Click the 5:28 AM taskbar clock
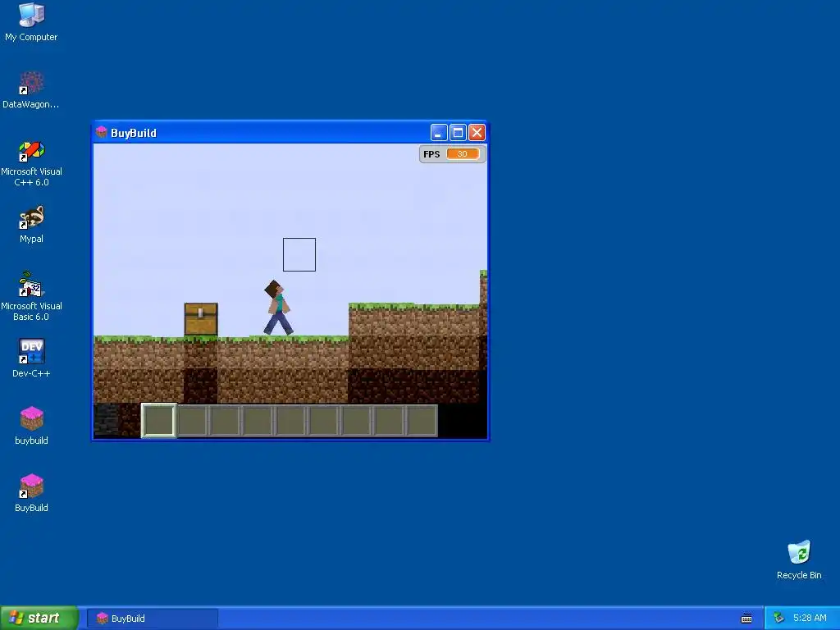This screenshot has width=840, height=630. 810,619
